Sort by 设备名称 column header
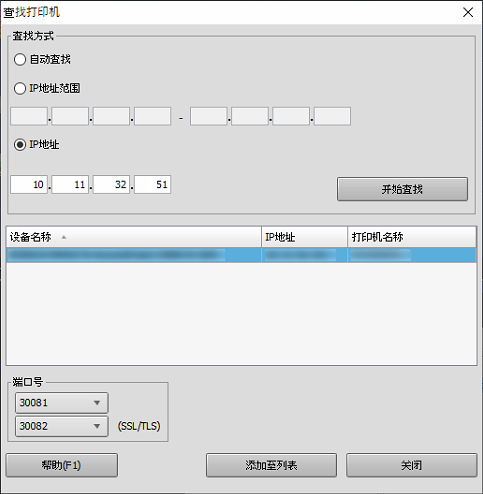Viewport: 483px width, 494px height. point(134,237)
